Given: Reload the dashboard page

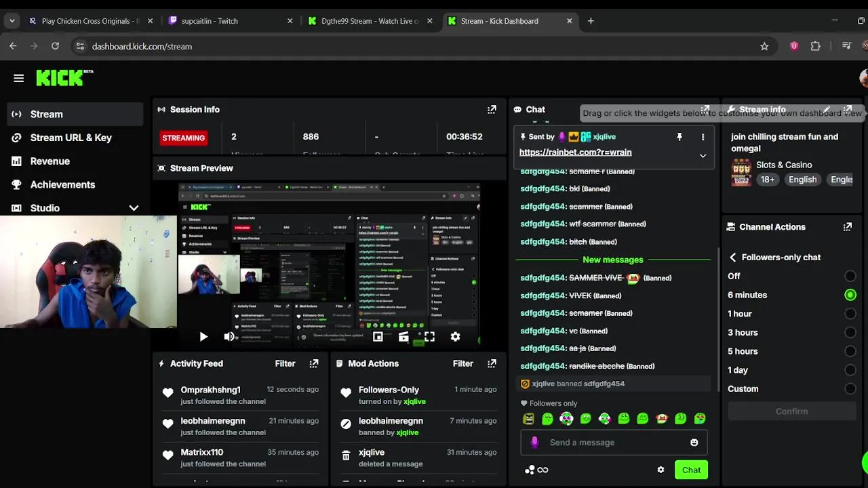Looking at the screenshot, I should pyautogui.click(x=55, y=46).
